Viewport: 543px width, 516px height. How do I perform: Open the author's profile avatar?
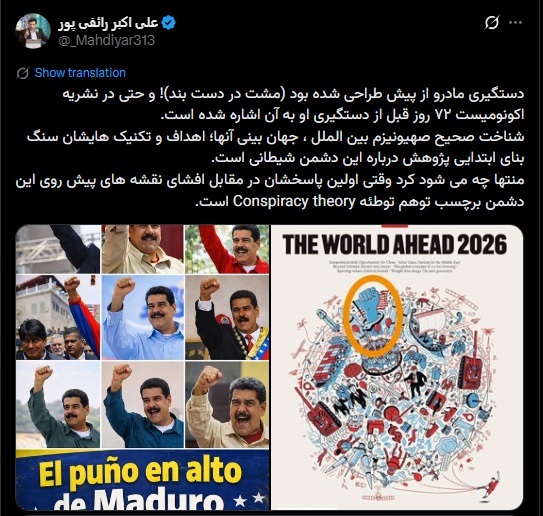pos(33,31)
